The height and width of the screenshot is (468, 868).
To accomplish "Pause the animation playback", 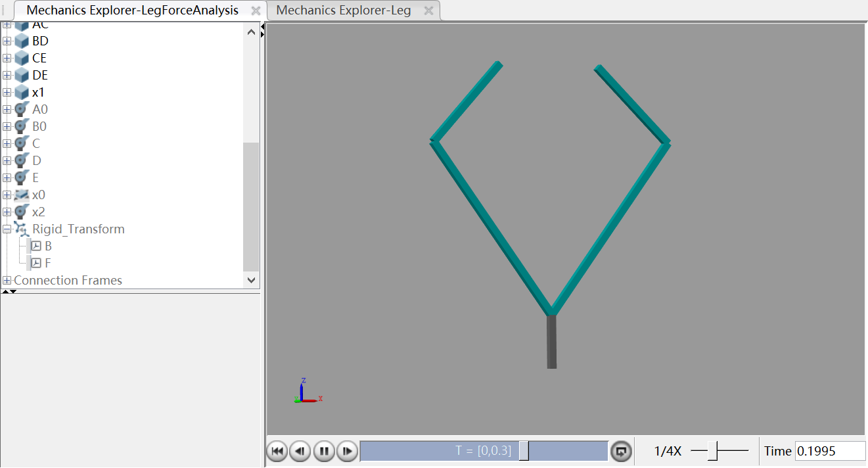I will coord(323,451).
